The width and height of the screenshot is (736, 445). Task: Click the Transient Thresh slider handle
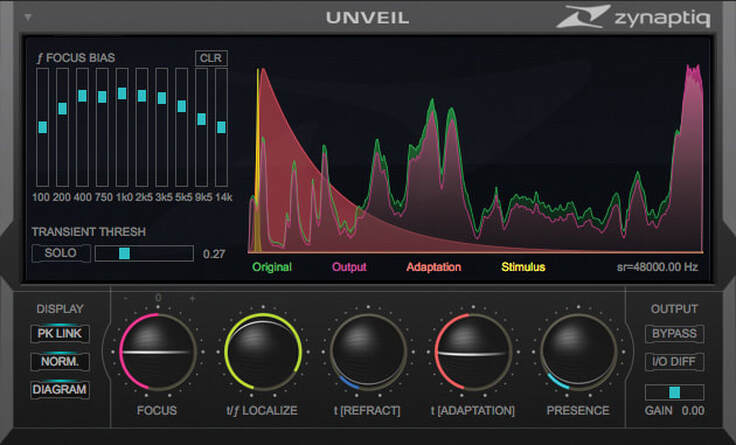coord(124,253)
